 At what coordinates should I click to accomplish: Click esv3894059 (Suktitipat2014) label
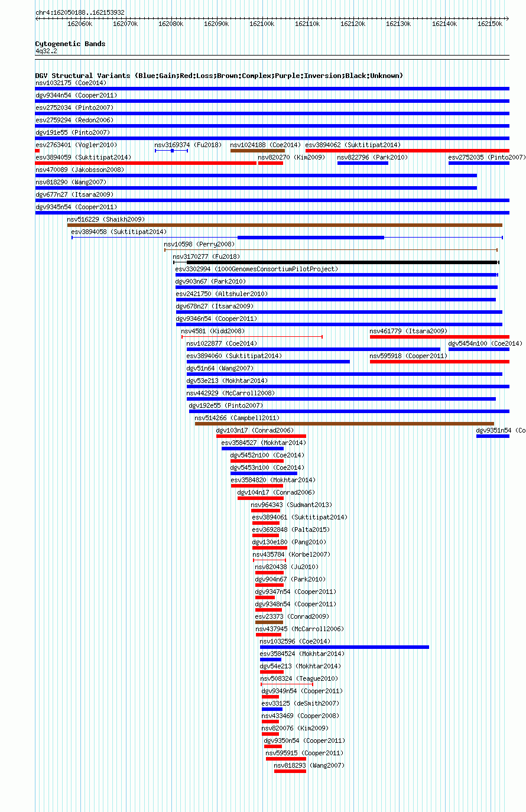(x=83, y=157)
